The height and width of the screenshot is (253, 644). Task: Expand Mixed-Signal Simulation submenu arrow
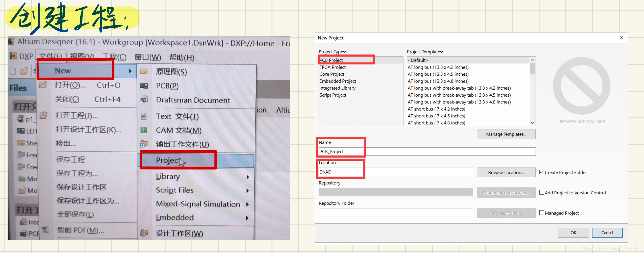tap(248, 204)
